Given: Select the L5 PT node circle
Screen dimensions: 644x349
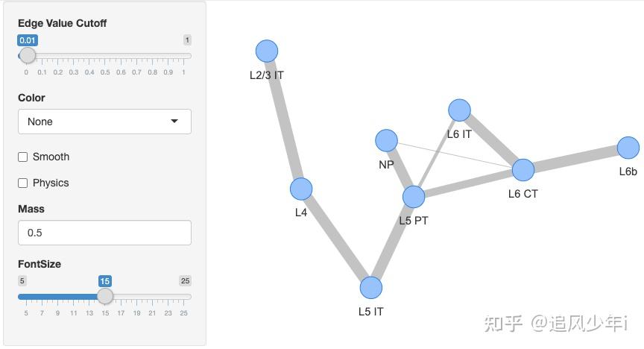Looking at the screenshot, I should 414,196.
